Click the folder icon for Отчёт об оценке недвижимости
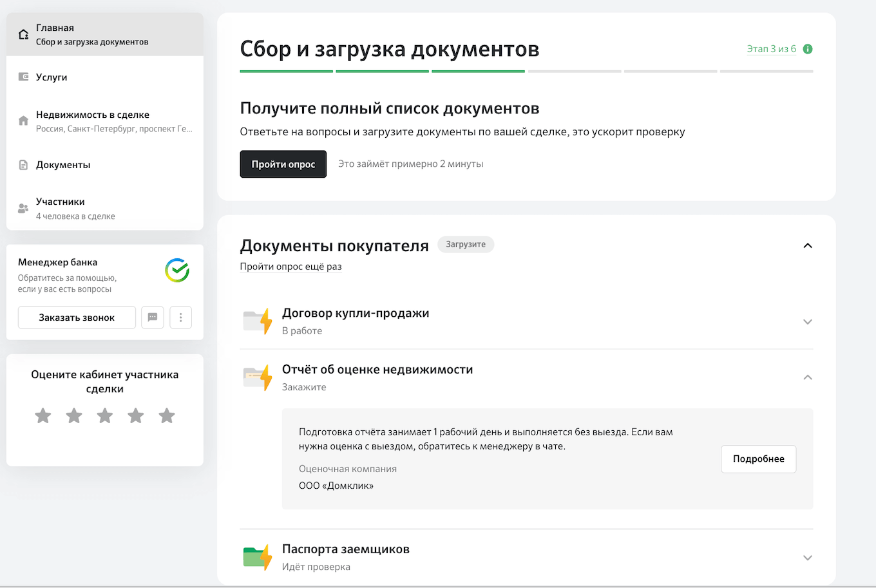The height and width of the screenshot is (588, 876). click(x=258, y=377)
